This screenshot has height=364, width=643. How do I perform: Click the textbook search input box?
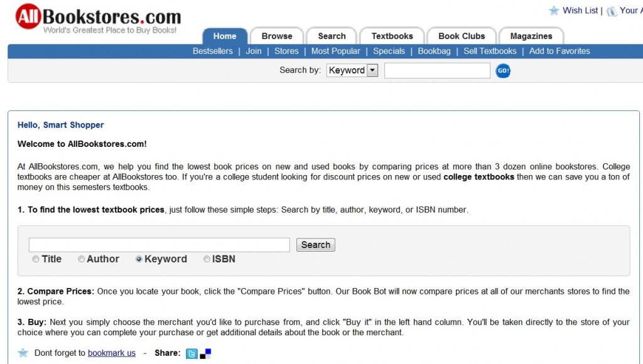coord(159,245)
